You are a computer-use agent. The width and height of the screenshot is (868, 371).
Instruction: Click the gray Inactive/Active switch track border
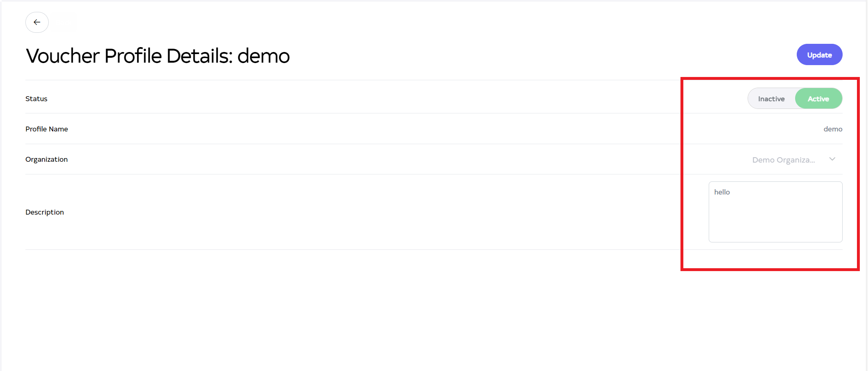tap(750, 99)
